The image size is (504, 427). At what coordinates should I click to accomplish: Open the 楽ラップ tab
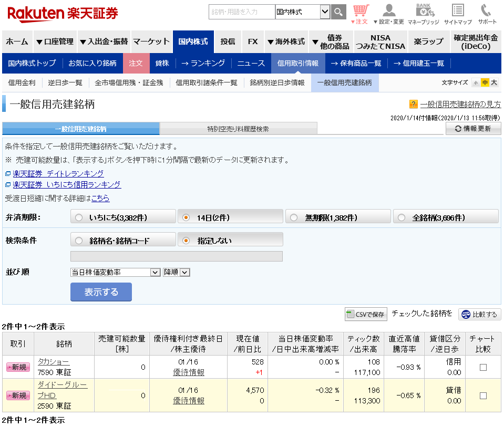click(x=429, y=42)
